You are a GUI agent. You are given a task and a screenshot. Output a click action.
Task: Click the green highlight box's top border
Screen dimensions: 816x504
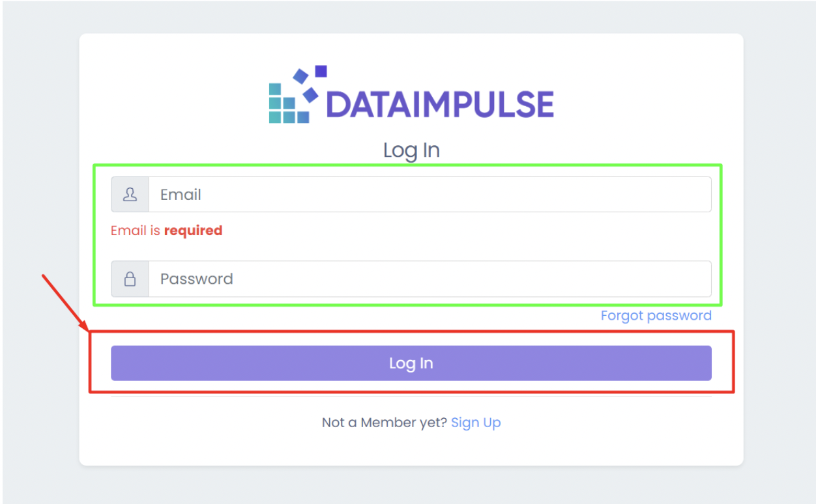pyautogui.click(x=407, y=165)
